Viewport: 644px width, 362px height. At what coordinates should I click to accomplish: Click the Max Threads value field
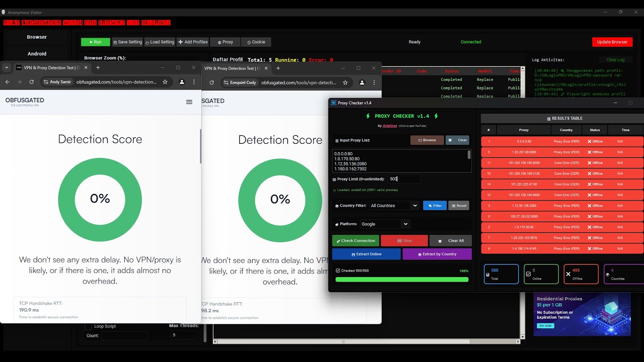pos(184,335)
